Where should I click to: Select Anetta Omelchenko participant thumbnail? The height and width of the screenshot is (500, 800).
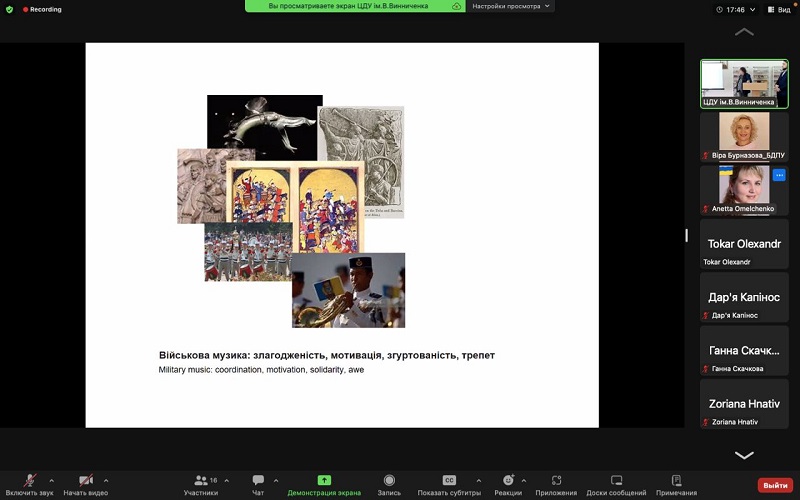point(744,190)
